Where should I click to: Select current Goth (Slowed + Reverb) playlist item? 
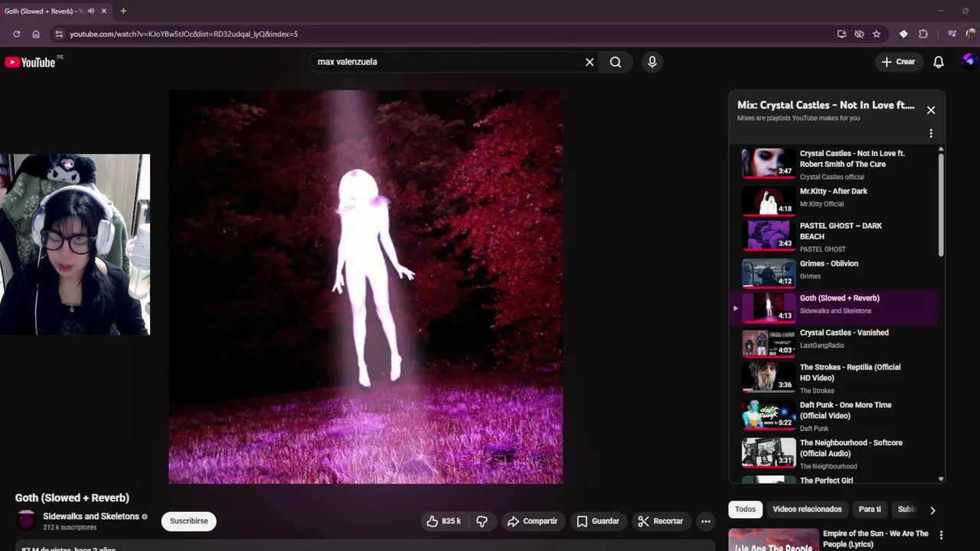(833, 308)
